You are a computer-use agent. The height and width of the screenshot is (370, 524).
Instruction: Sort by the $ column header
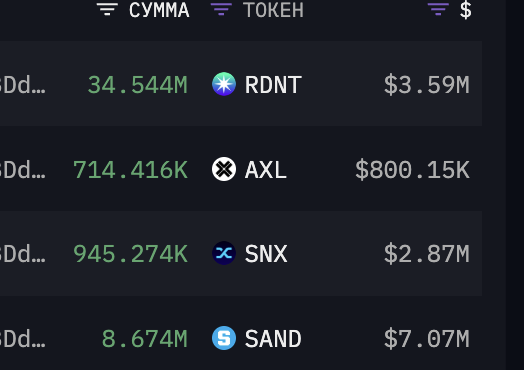[466, 10]
